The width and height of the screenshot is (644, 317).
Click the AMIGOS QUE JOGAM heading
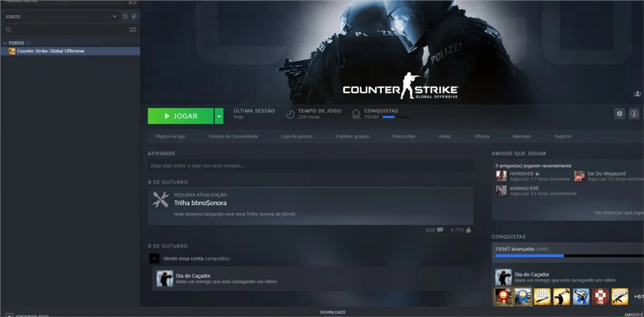pyautogui.click(x=519, y=154)
